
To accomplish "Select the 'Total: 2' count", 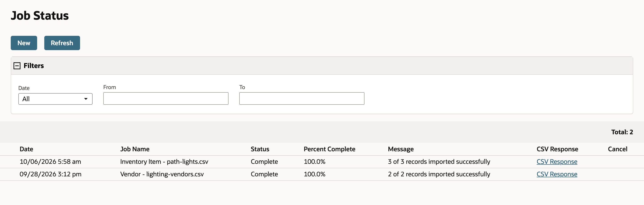I will tap(622, 132).
